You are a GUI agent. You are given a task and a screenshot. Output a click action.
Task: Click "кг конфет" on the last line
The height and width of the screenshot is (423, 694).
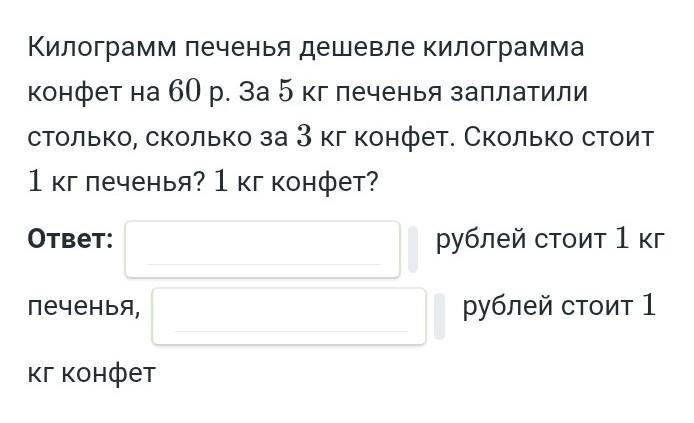pos(92,373)
